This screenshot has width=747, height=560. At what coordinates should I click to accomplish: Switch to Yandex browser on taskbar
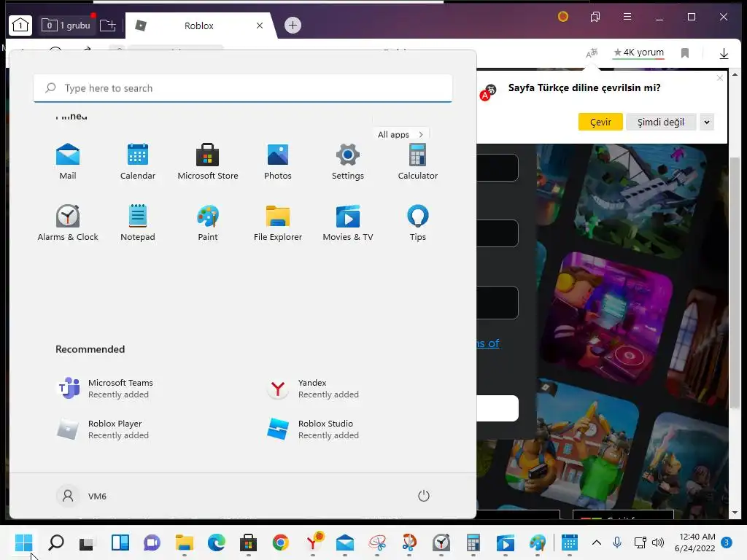coord(313,542)
